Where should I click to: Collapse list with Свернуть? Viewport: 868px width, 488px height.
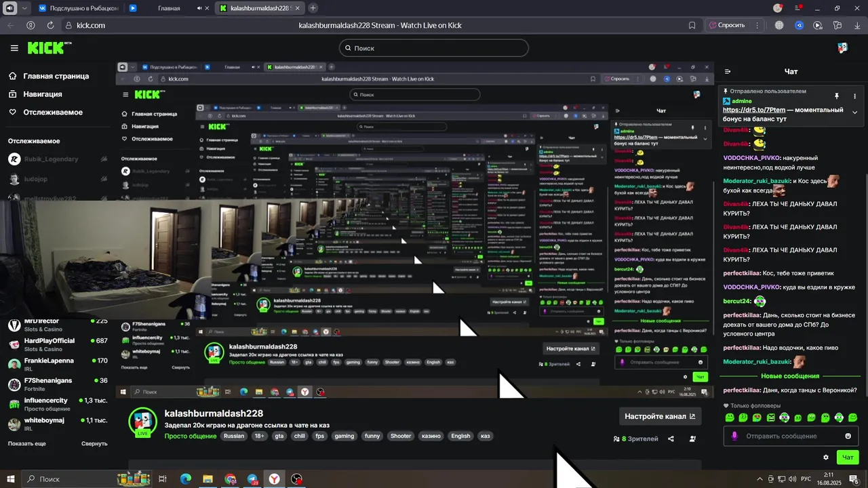[94, 443]
